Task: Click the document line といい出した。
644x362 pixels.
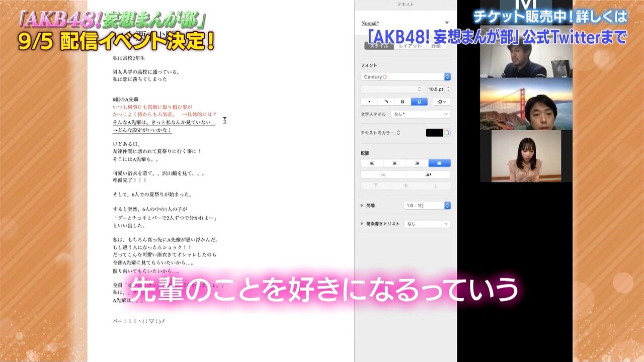Action: tap(129, 225)
